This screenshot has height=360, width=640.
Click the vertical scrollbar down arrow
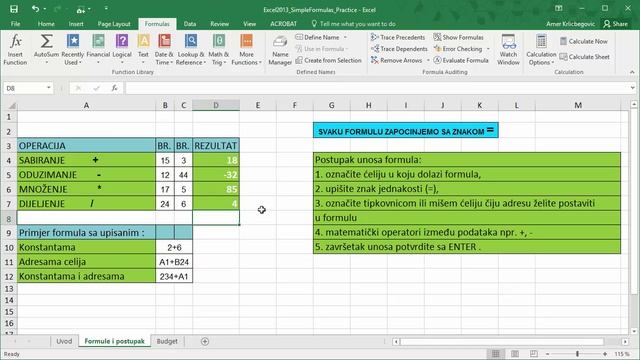pyautogui.click(x=634, y=331)
